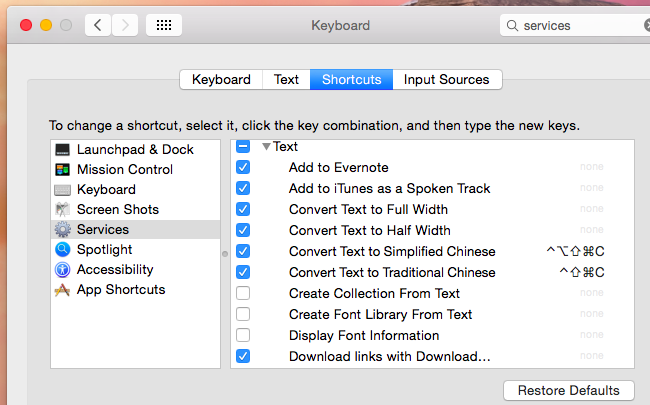Screen dimensions: 650x405
Task: Click the none shortcut for Convert Text to Full Width
Action: pos(592,209)
